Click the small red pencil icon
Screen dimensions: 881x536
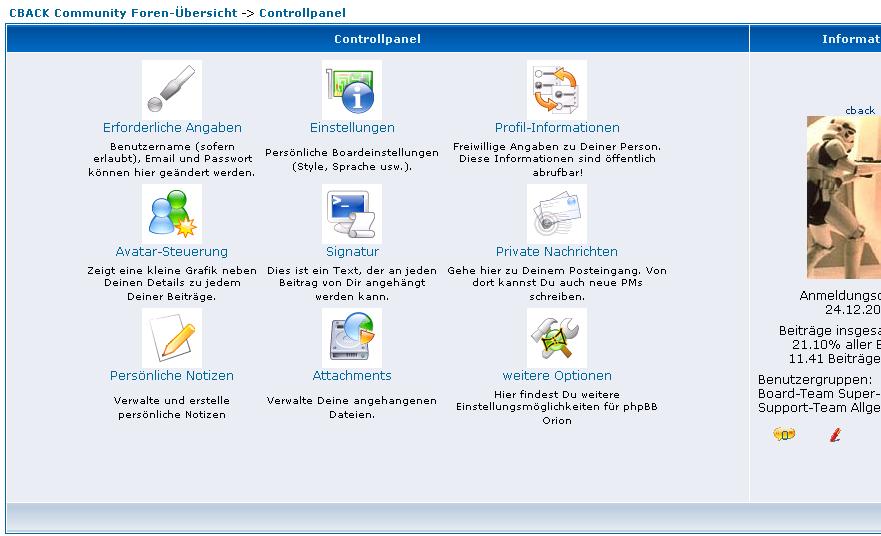[x=835, y=434]
